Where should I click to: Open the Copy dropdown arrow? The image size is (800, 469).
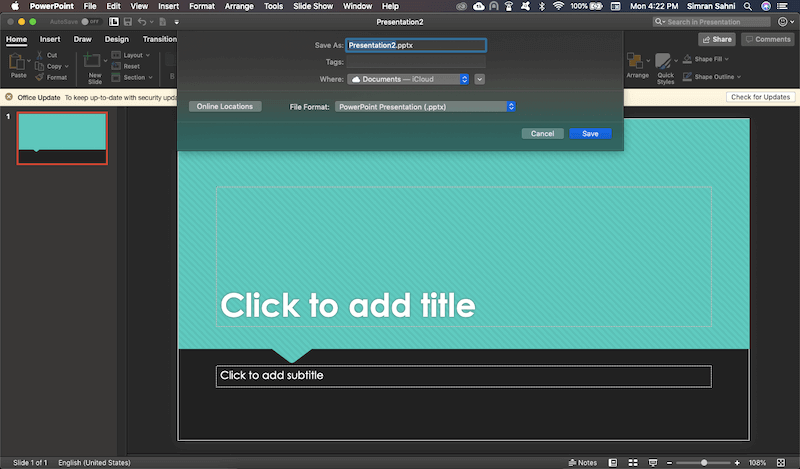click(x=66, y=66)
